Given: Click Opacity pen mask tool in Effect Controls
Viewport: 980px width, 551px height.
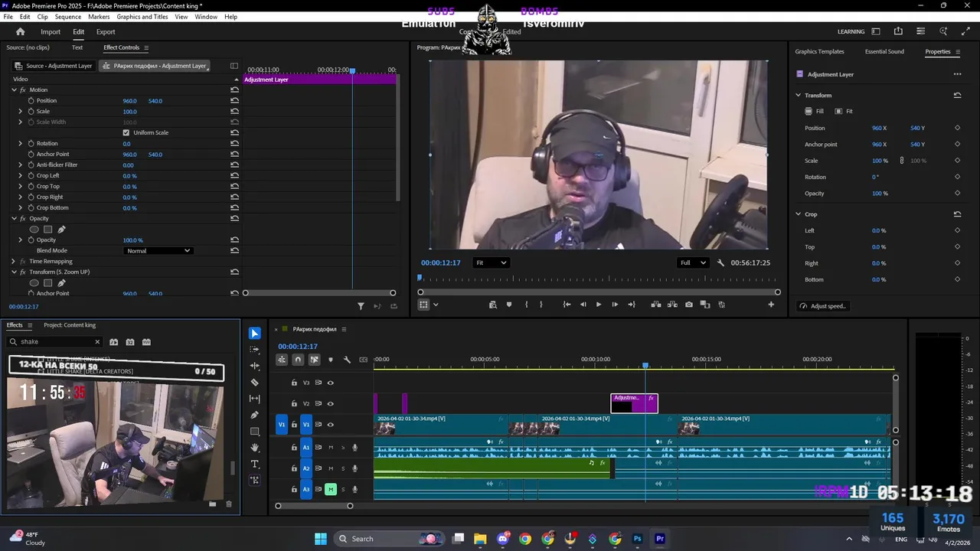Looking at the screenshot, I should pos(62,230).
